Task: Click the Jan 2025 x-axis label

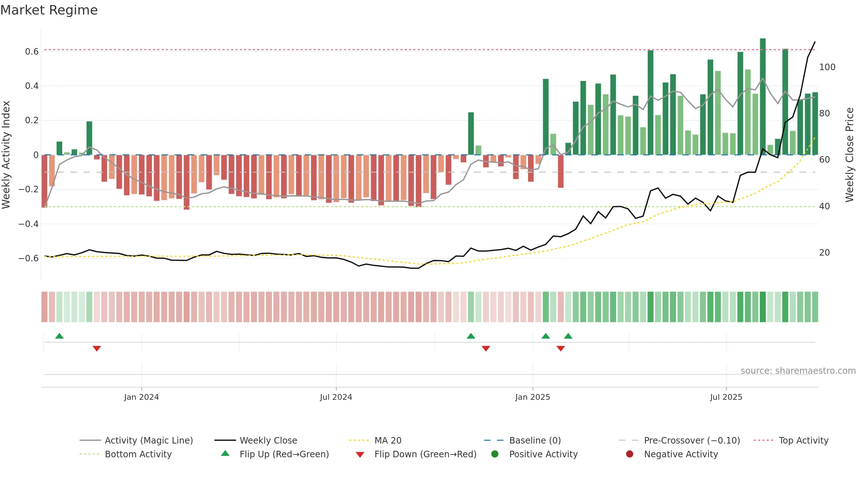Action: coord(533,397)
